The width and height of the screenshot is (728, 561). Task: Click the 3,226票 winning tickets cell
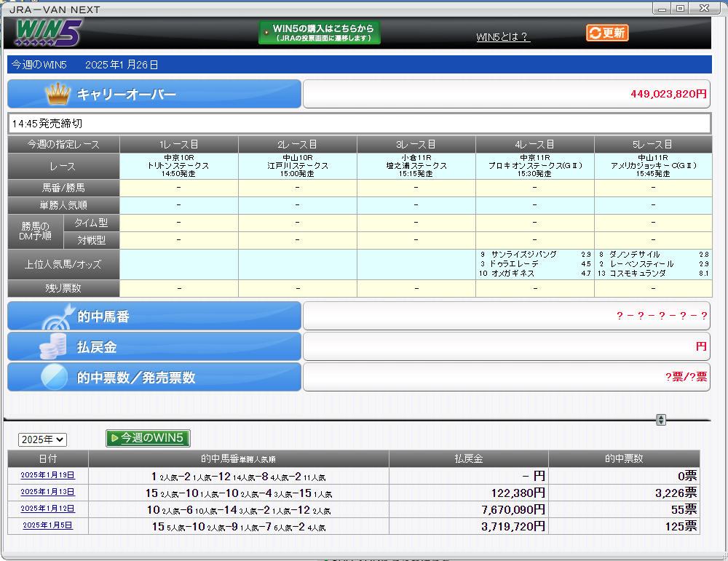tap(624, 493)
